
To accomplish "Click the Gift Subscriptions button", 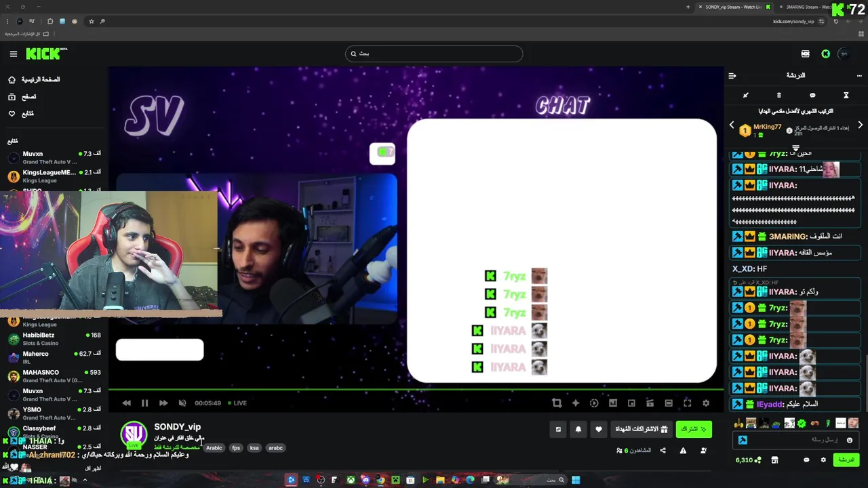I will click(642, 429).
